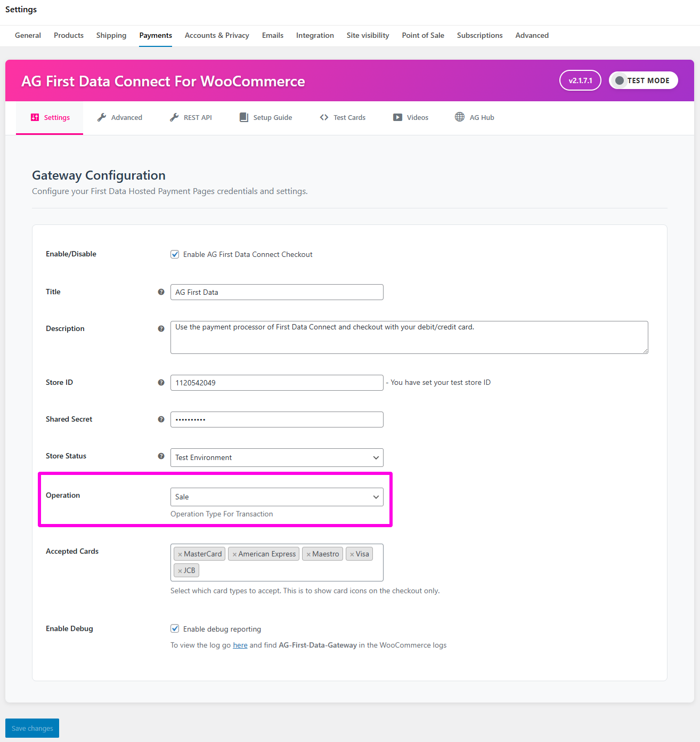Viewport: 700px width, 742px height.
Task: Click the help icon for Shared Secret
Action: coord(161,420)
